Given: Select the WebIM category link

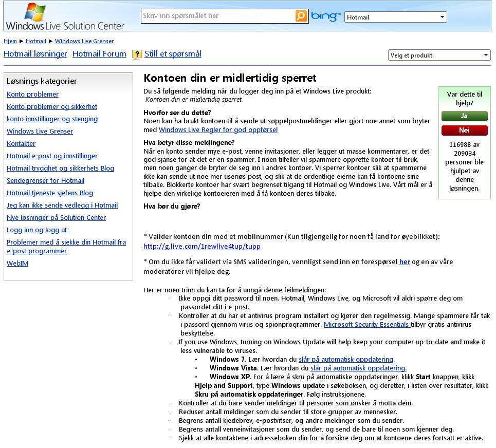Looking at the screenshot, I should (x=17, y=264).
